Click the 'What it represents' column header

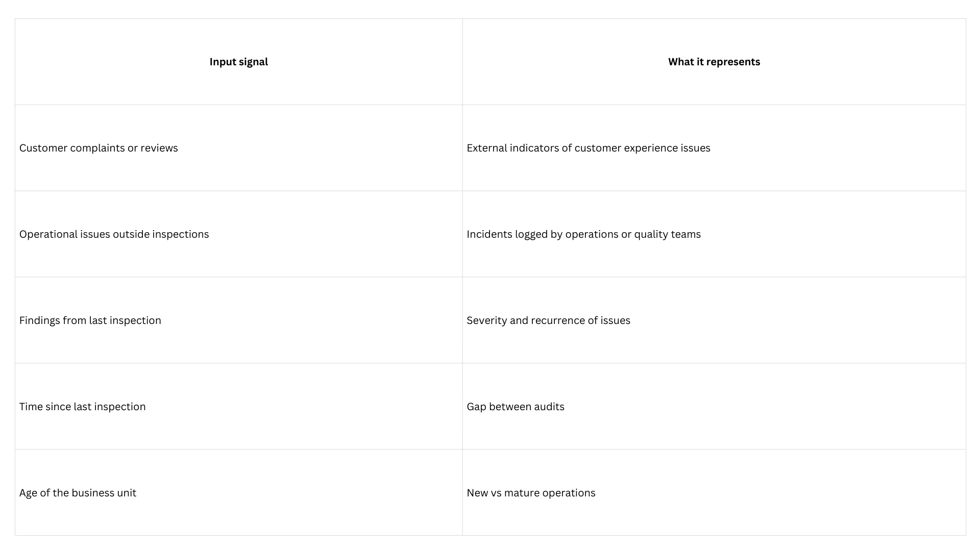(x=714, y=62)
